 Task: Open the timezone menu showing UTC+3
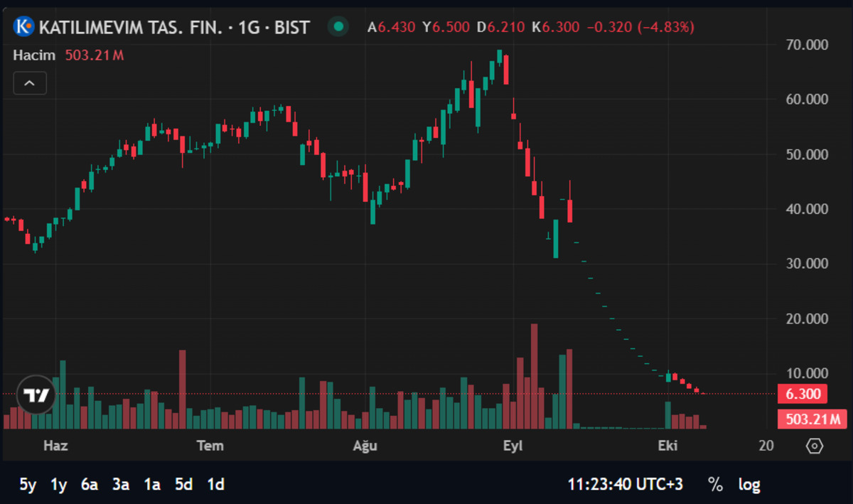coord(626,485)
